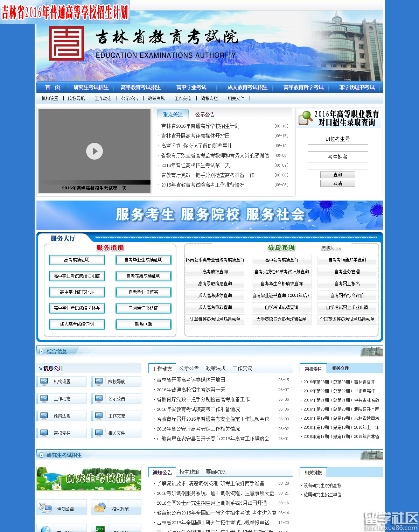Select the 招生政策 tab beside 通知公告

pyautogui.click(x=189, y=472)
